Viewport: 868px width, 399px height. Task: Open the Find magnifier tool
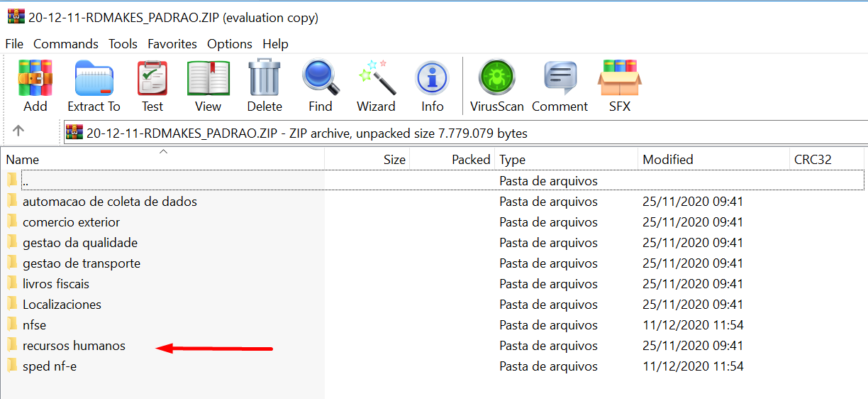(x=320, y=78)
